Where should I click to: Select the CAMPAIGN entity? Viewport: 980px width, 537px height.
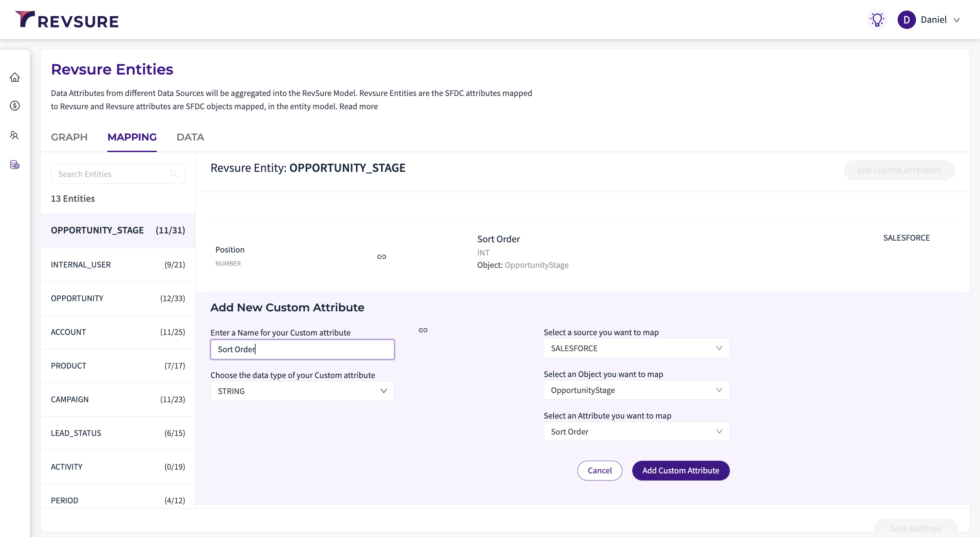(118, 399)
